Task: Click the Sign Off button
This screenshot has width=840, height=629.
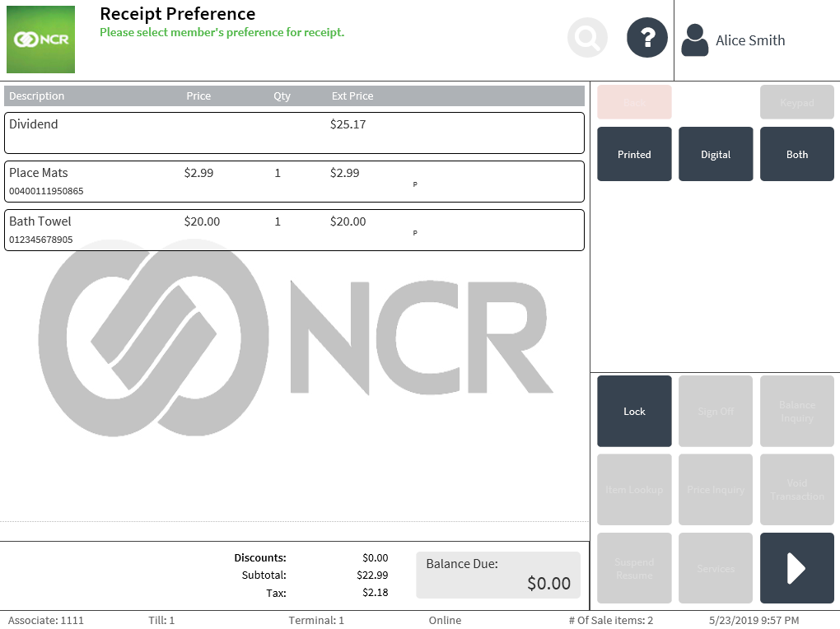Action: coord(716,412)
